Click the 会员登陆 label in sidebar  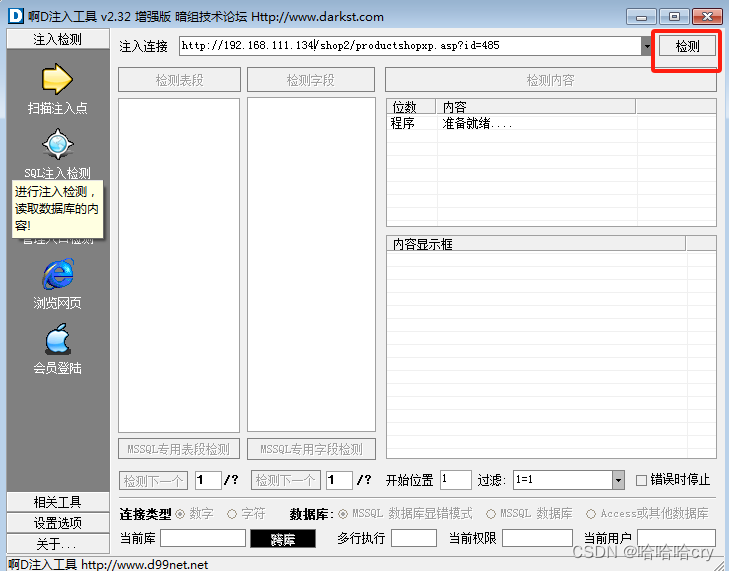point(58,368)
